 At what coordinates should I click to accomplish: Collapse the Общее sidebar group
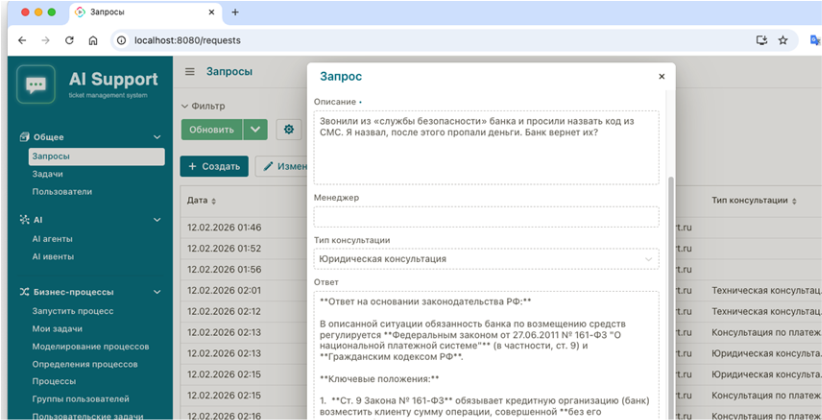click(157, 137)
